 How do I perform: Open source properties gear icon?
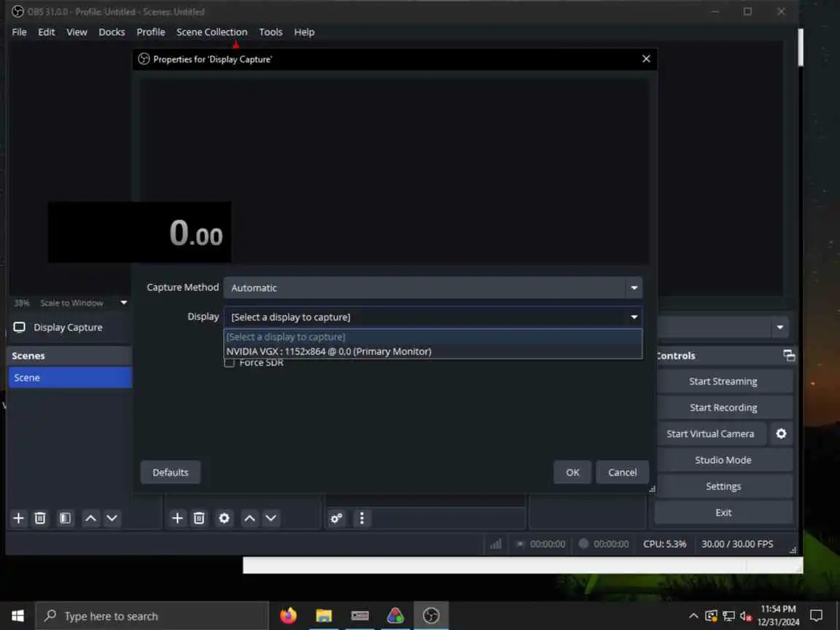click(224, 518)
